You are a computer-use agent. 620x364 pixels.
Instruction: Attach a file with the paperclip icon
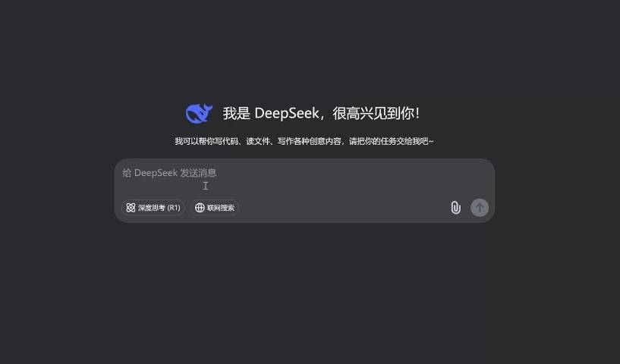click(x=455, y=208)
